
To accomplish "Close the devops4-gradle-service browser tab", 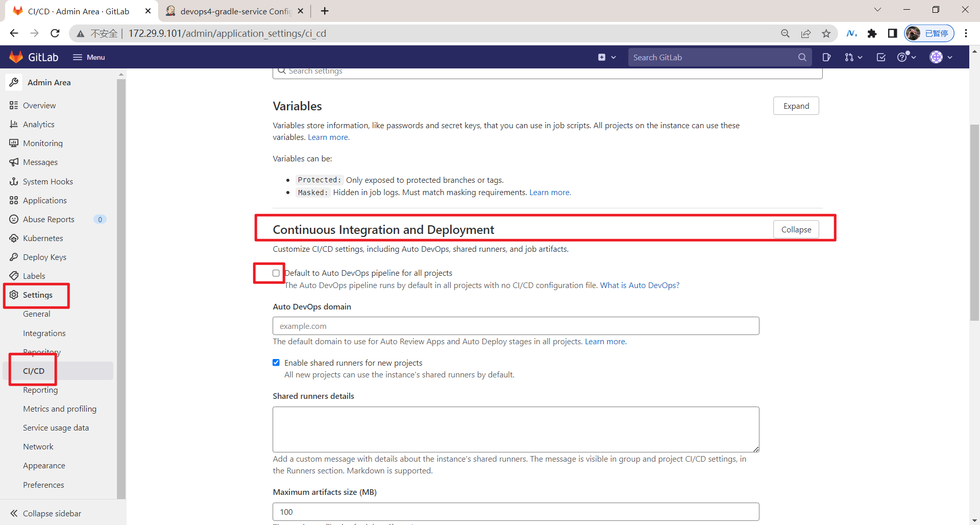I will click(300, 11).
